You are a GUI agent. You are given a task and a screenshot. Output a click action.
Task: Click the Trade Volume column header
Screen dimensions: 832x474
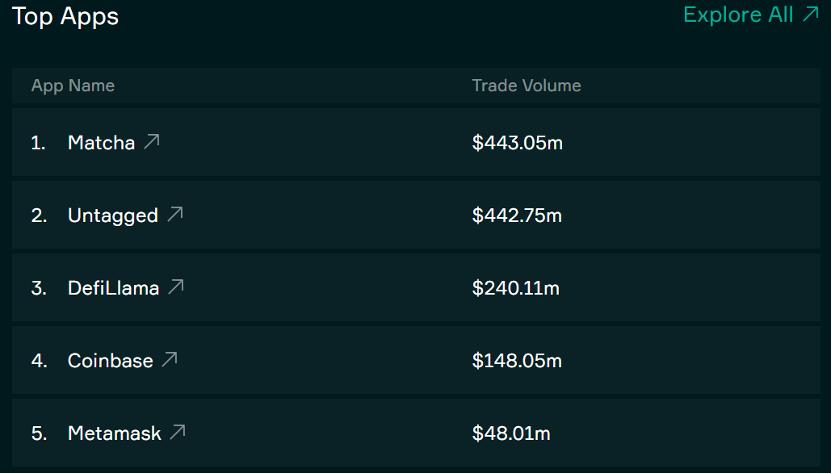pos(526,86)
